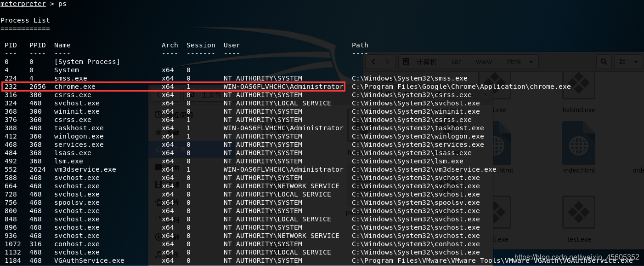This screenshot has width=644, height=266.
Task: Select the test.exe file icon
Action: pos(578,212)
